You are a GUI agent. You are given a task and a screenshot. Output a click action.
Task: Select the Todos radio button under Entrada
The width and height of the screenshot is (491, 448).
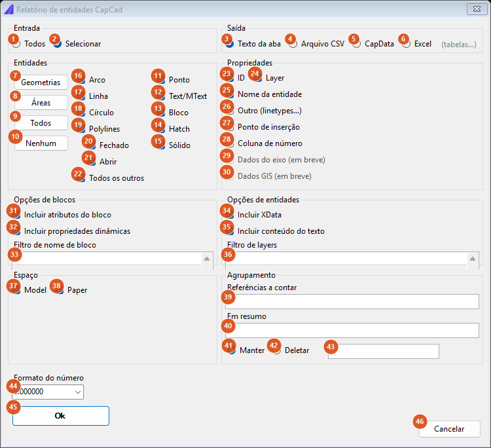click(x=16, y=44)
